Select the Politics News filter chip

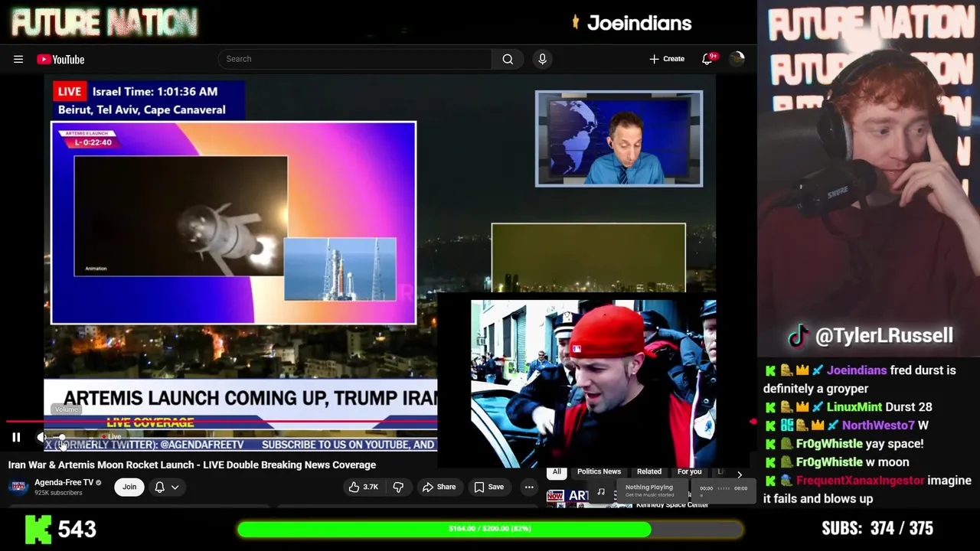click(599, 471)
